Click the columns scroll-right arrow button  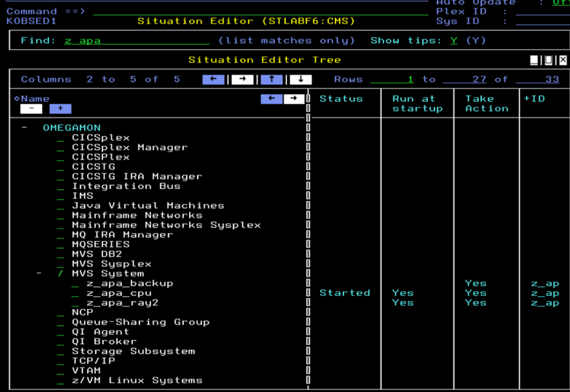click(x=242, y=79)
